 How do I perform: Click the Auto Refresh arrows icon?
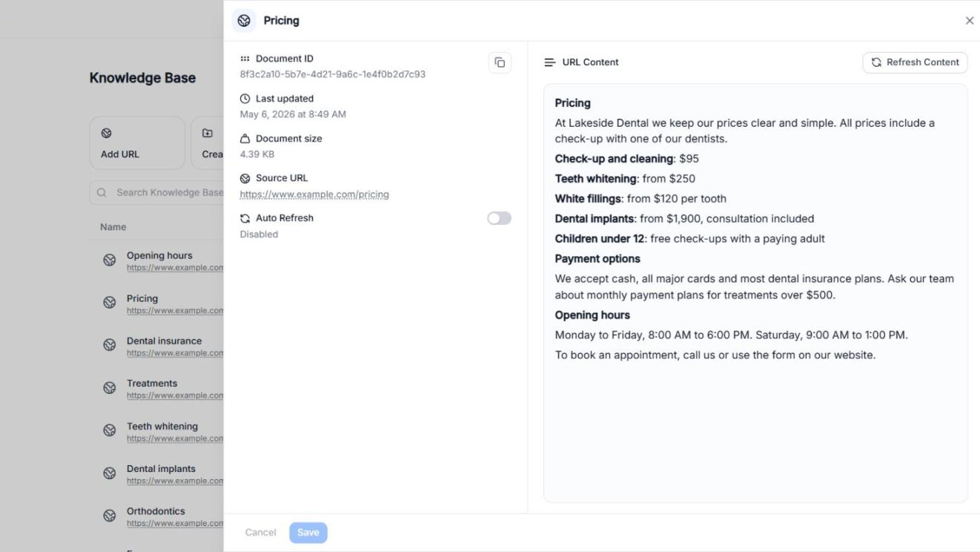pos(245,218)
